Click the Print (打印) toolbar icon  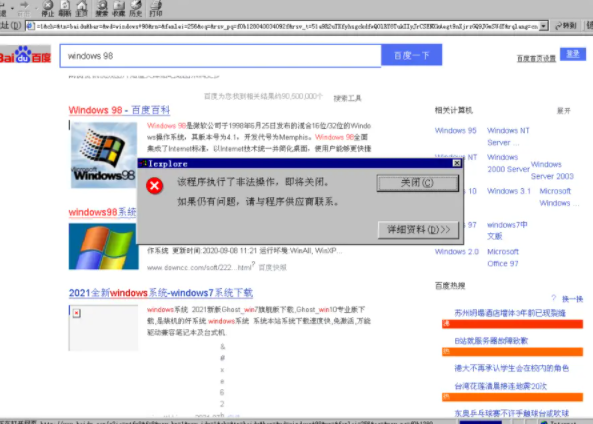(155, 8)
